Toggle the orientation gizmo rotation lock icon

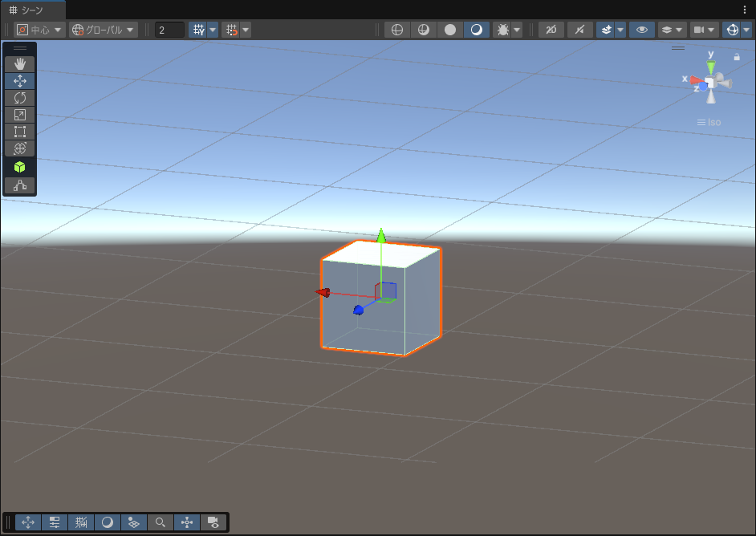point(737,57)
